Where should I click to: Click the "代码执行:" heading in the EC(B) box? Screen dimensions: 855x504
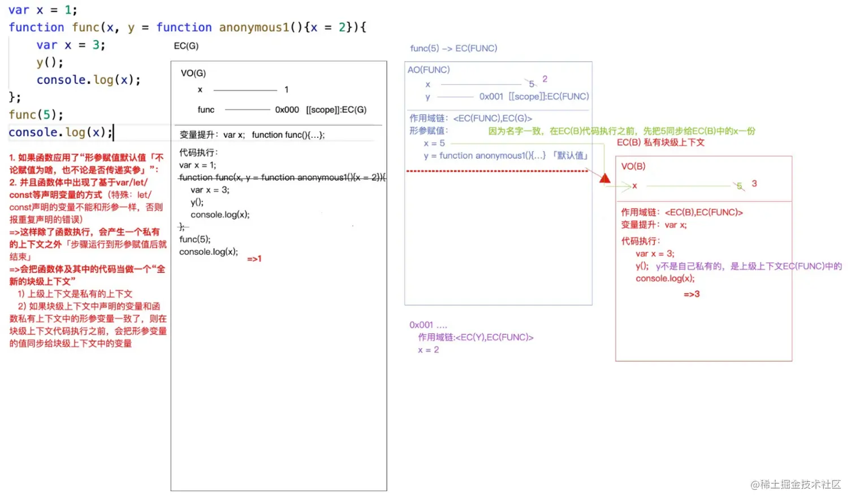click(x=641, y=241)
